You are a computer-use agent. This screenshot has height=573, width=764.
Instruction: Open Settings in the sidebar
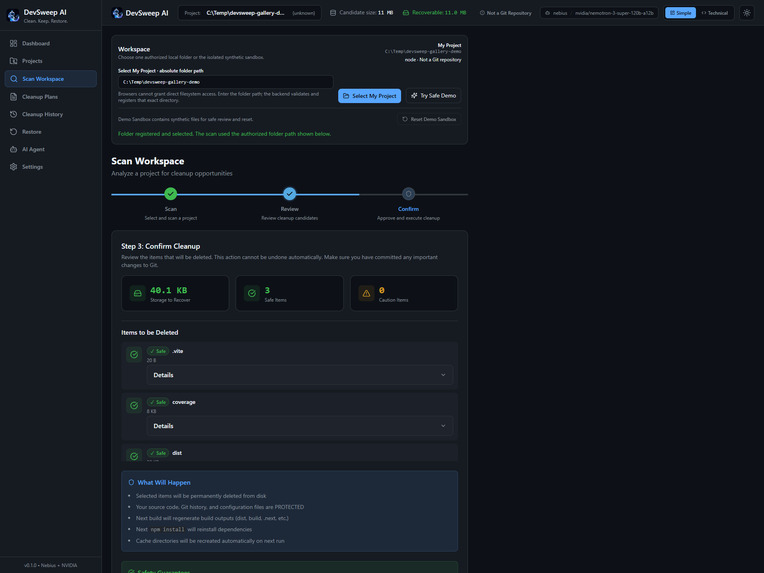click(x=51, y=167)
